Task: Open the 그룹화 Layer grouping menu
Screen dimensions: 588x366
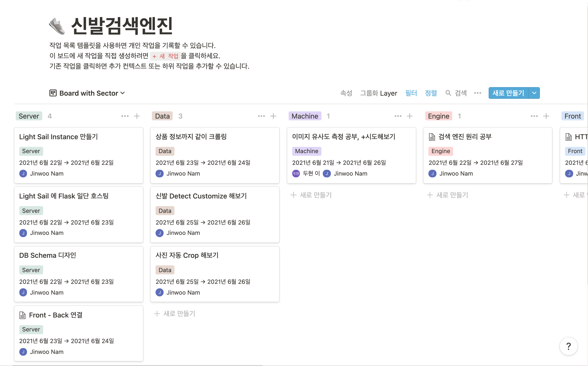Action: point(379,93)
